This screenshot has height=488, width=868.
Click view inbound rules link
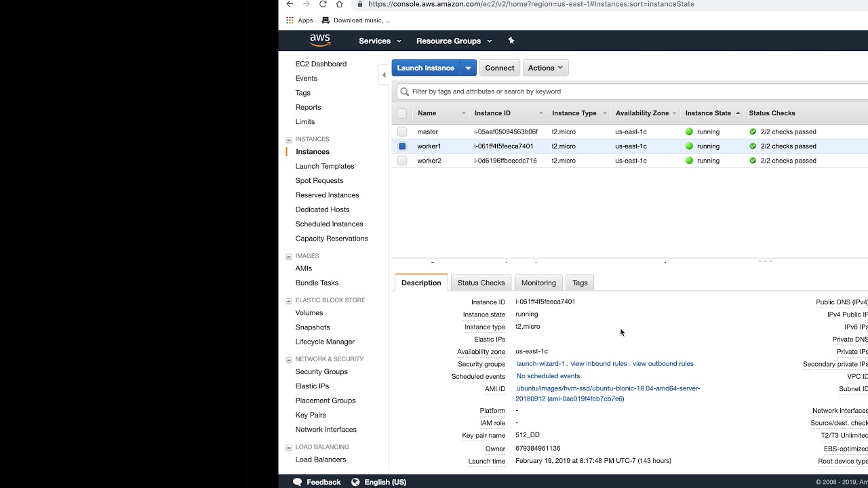tap(599, 364)
